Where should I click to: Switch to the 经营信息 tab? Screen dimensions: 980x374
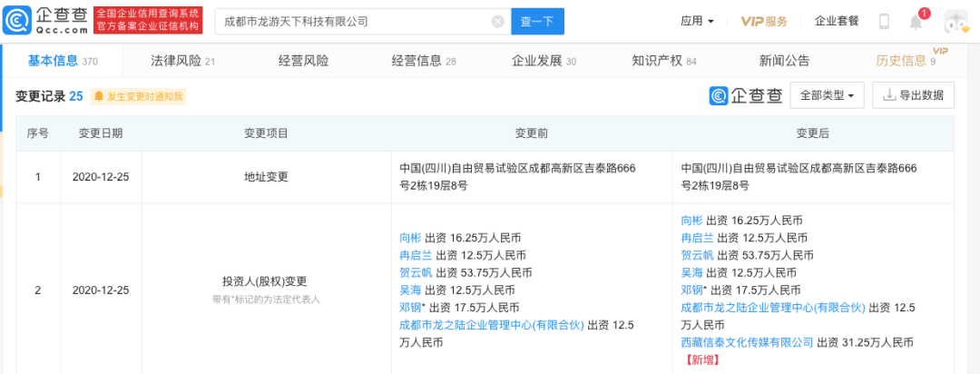[424, 61]
